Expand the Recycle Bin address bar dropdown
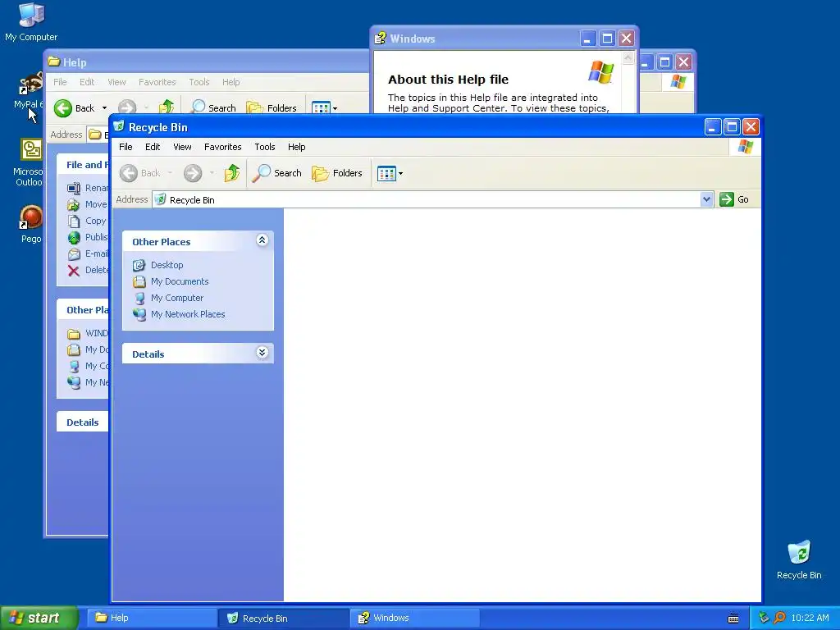Image resolution: width=840 pixels, height=630 pixels. (706, 199)
